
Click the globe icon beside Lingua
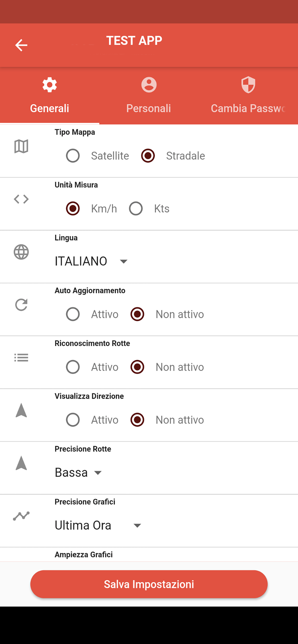[21, 252]
